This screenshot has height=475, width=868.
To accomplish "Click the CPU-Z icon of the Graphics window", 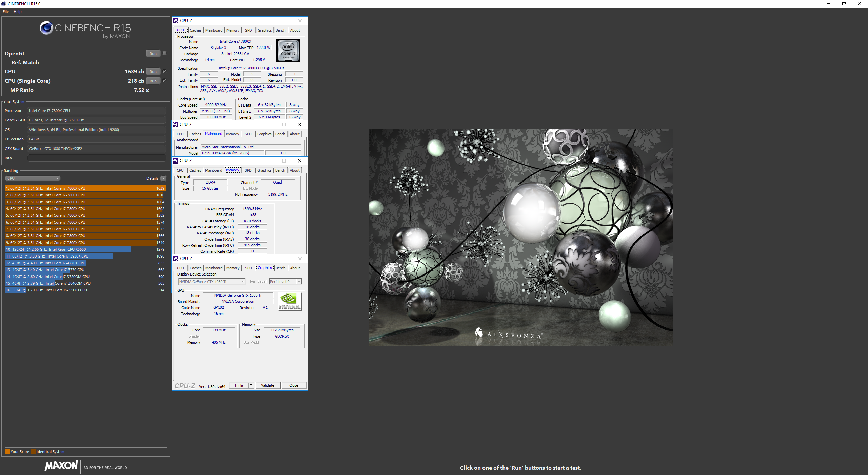I will click(176, 259).
